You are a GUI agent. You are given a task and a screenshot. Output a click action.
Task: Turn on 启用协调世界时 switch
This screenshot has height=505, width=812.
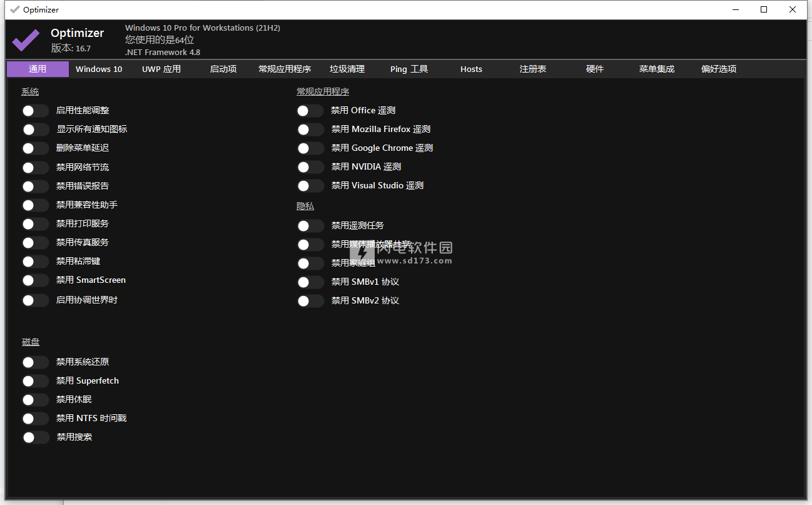click(35, 300)
